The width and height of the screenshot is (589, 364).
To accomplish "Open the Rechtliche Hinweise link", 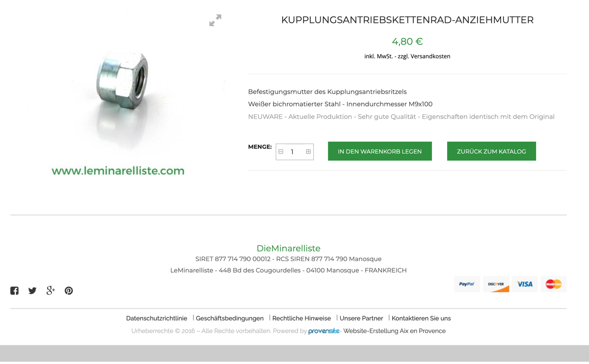I will pyautogui.click(x=301, y=318).
